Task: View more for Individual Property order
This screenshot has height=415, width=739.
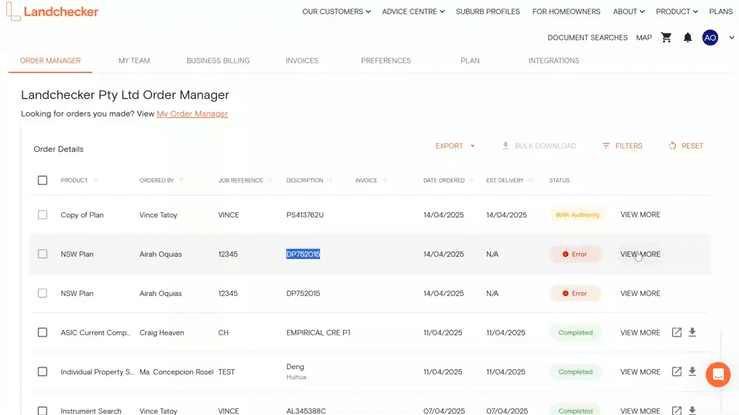Action: pos(640,372)
